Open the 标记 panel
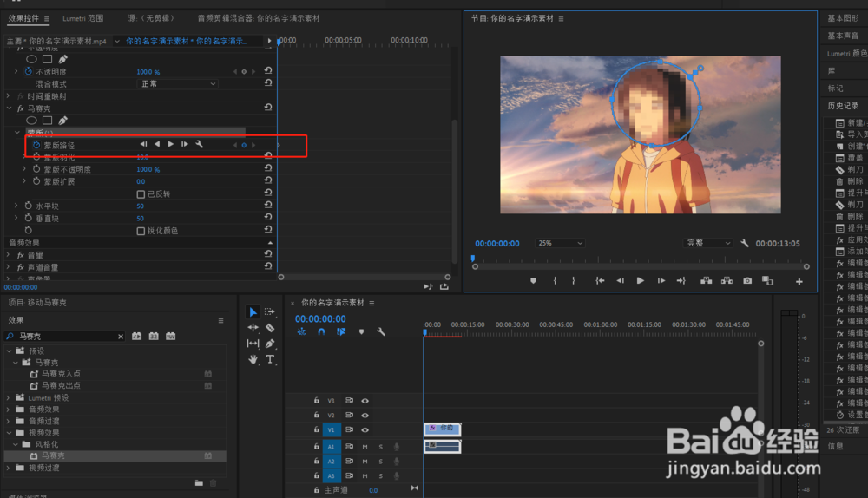 coord(835,88)
